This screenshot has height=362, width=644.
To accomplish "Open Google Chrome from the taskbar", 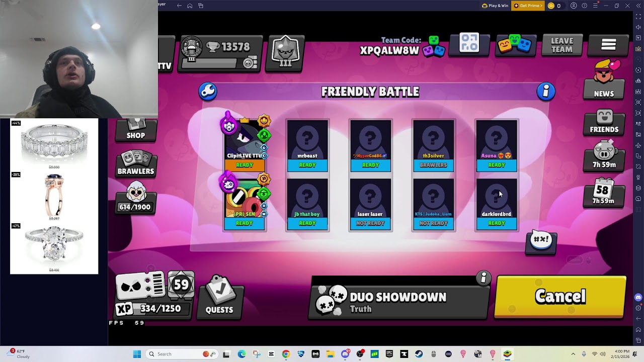I will pos(286,354).
